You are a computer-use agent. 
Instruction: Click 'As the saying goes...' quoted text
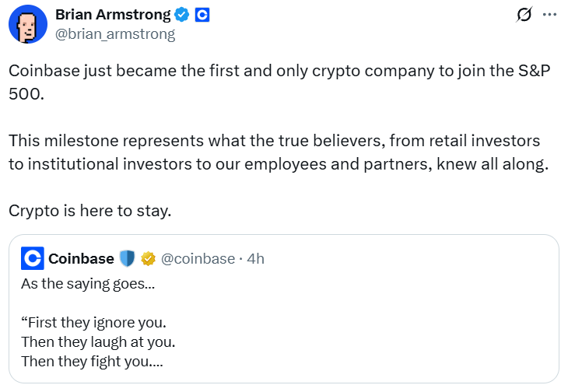tap(87, 284)
